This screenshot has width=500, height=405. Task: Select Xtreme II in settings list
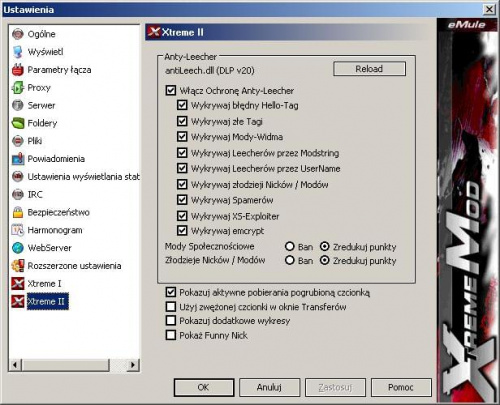48,301
